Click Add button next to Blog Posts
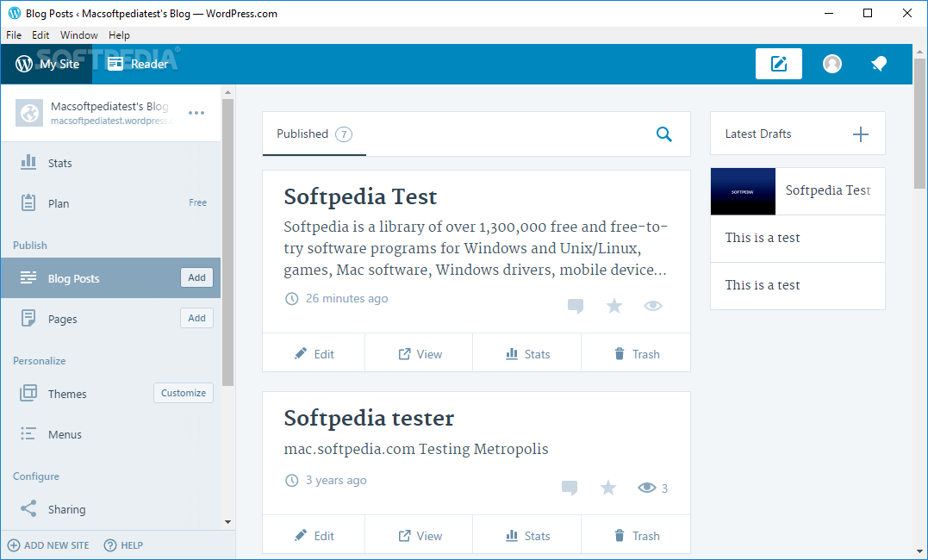This screenshot has height=560, width=928. click(x=196, y=277)
